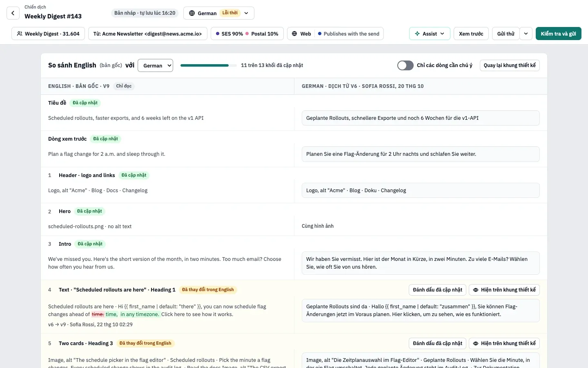Click the Cùng hình ảnh text in Hero row

pos(318,226)
